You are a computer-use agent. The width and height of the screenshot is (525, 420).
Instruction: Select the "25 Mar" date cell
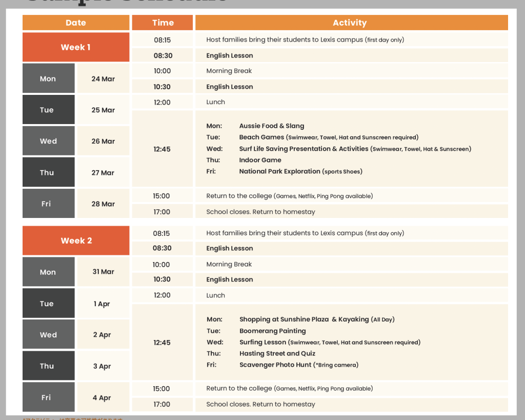pos(103,110)
